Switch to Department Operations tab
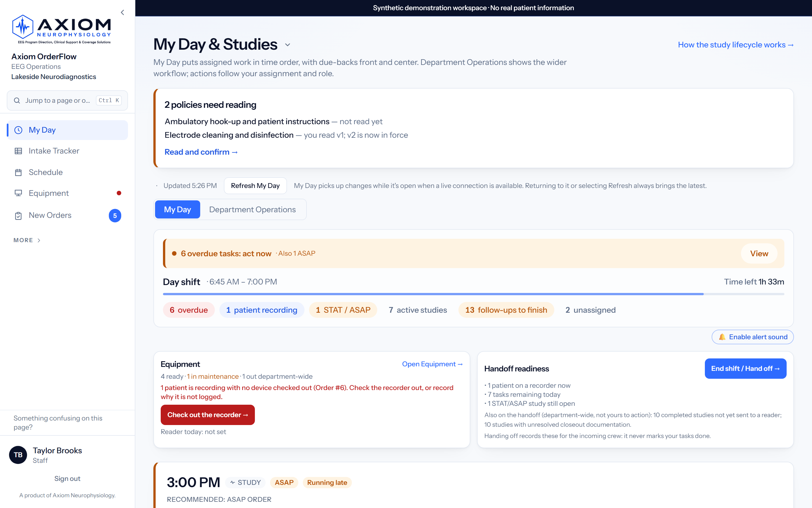Screen dimensions: 812x508 point(252,209)
